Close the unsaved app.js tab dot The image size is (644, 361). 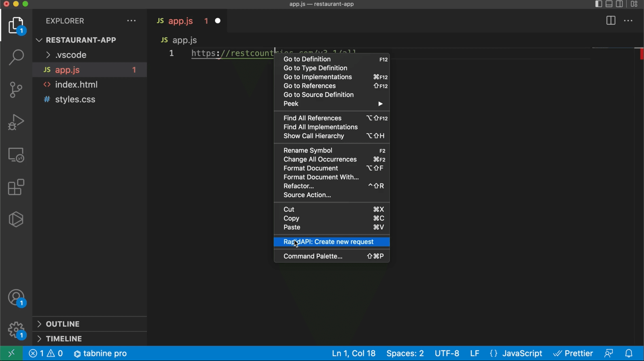[218, 21]
